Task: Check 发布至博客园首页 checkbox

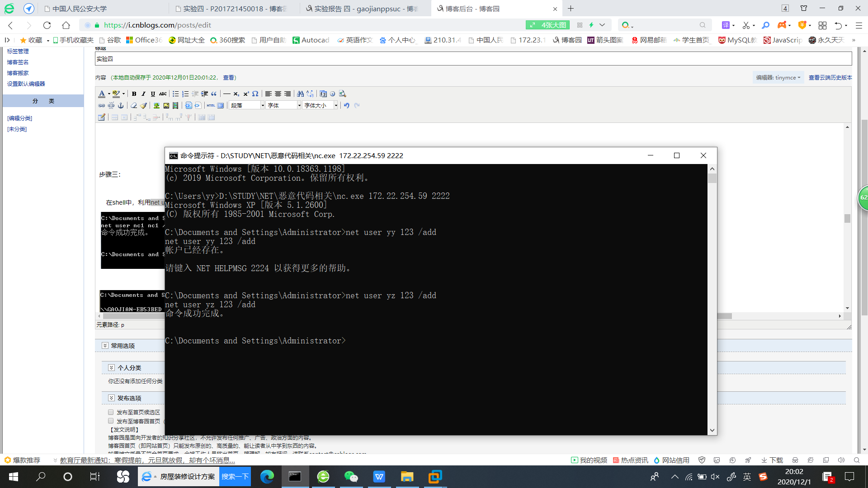Action: (111, 421)
